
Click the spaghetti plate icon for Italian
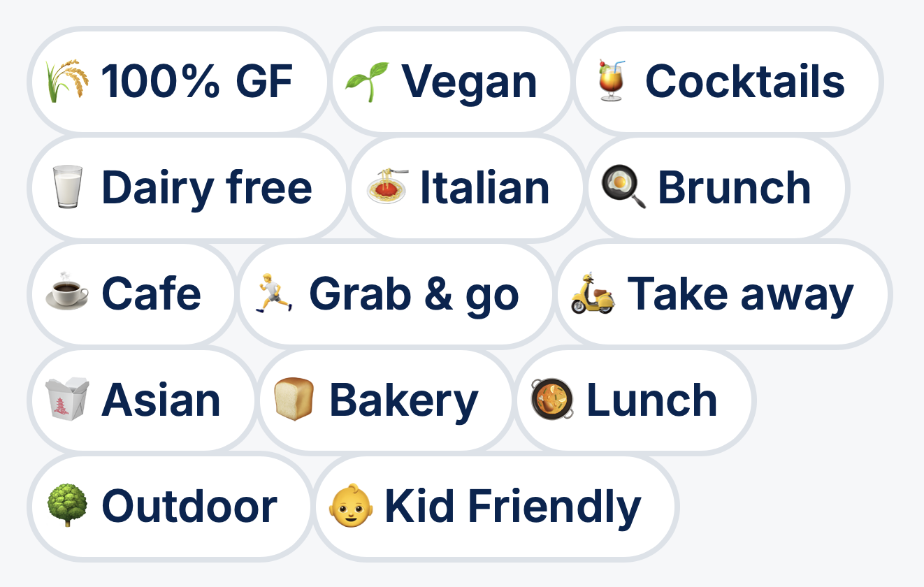[387, 187]
